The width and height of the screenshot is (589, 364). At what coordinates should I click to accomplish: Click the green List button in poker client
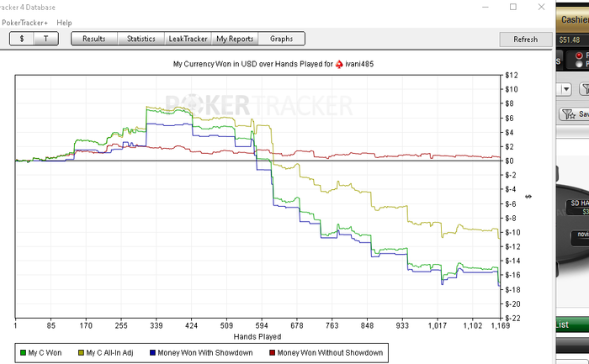[571, 324]
